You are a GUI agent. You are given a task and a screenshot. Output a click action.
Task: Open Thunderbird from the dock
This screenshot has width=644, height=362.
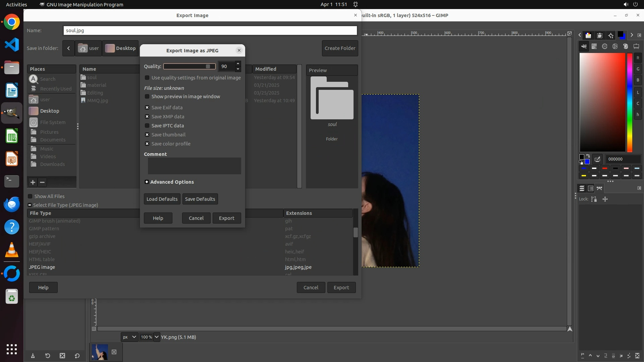pyautogui.click(x=12, y=204)
